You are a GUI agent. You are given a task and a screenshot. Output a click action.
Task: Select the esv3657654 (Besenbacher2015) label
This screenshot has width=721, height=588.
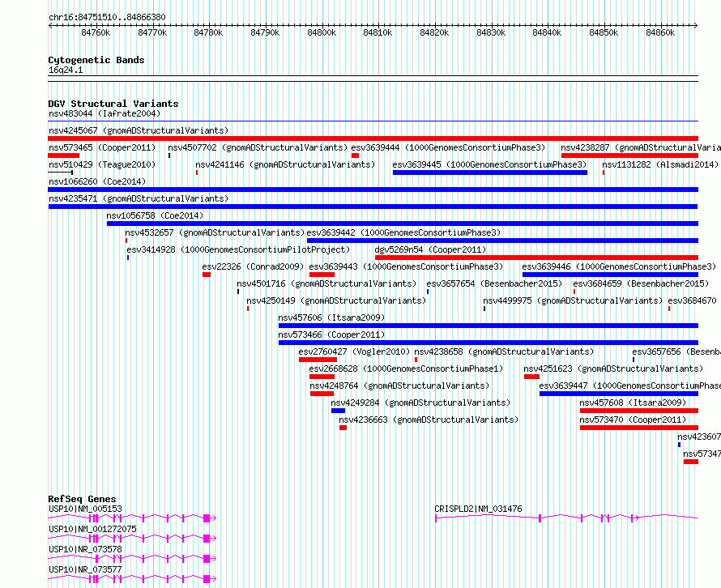pos(494,283)
